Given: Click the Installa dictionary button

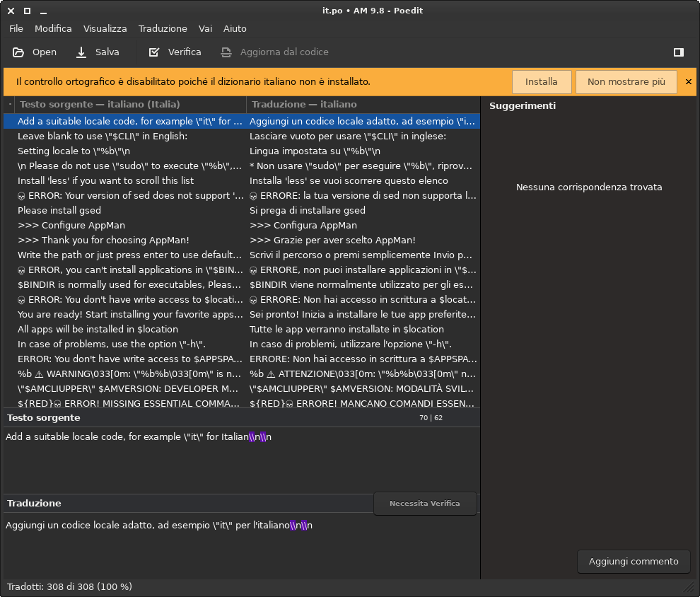Looking at the screenshot, I should pyautogui.click(x=542, y=82).
